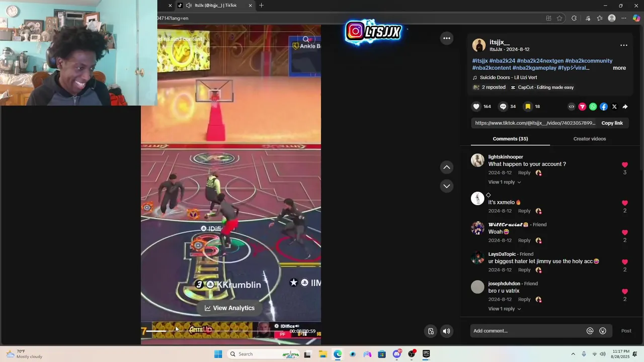Like the "Woah" comment
Screen dimensions: 644x362
625,233
